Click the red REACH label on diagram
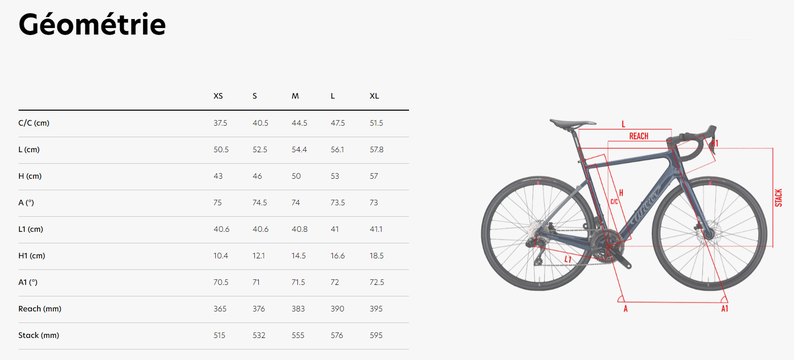The image size is (794, 360). 639,136
